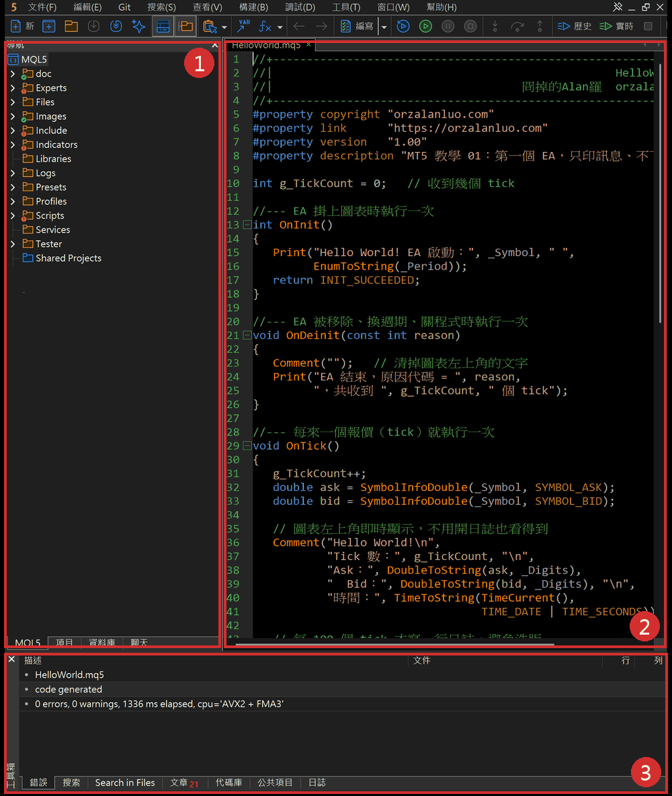The height and width of the screenshot is (796, 672).
Task: Open the Articles (文章) toolbox tab
Action: pos(184,783)
